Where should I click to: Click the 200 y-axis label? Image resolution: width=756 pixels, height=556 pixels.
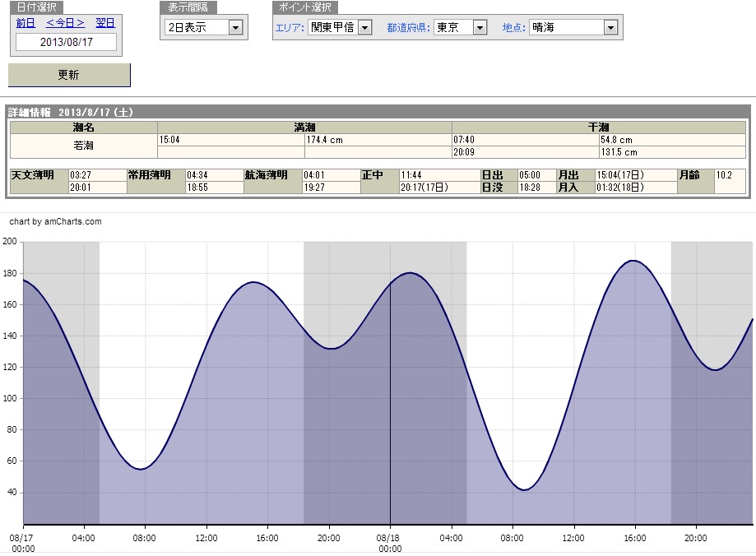pyautogui.click(x=10, y=241)
